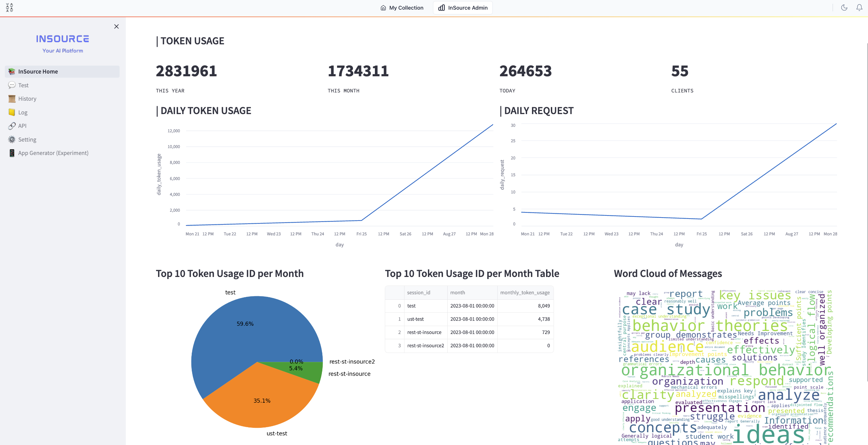Click the API link chain icon
The image size is (868, 445).
pyautogui.click(x=12, y=126)
